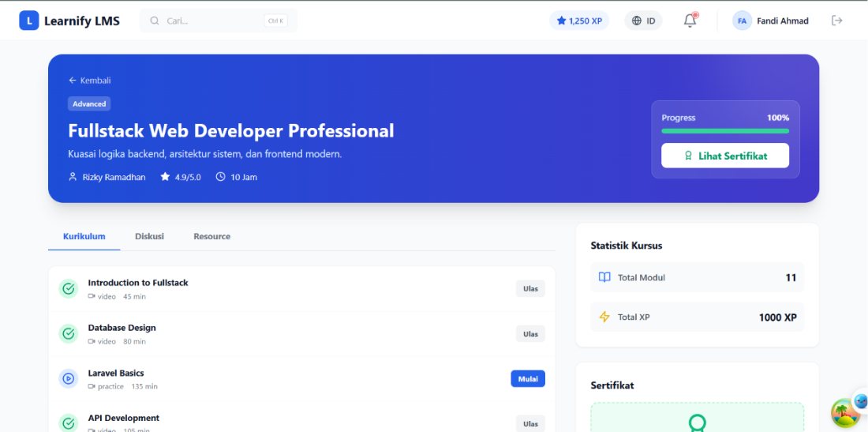The width and height of the screenshot is (868, 432).
Task: Switch to the Diskusi tab
Action: 149,236
